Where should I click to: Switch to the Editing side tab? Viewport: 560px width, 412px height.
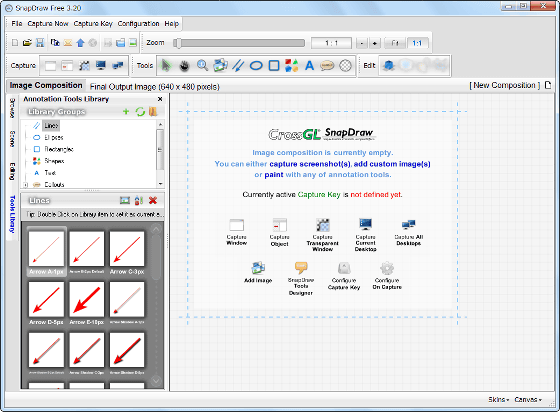coord(12,171)
